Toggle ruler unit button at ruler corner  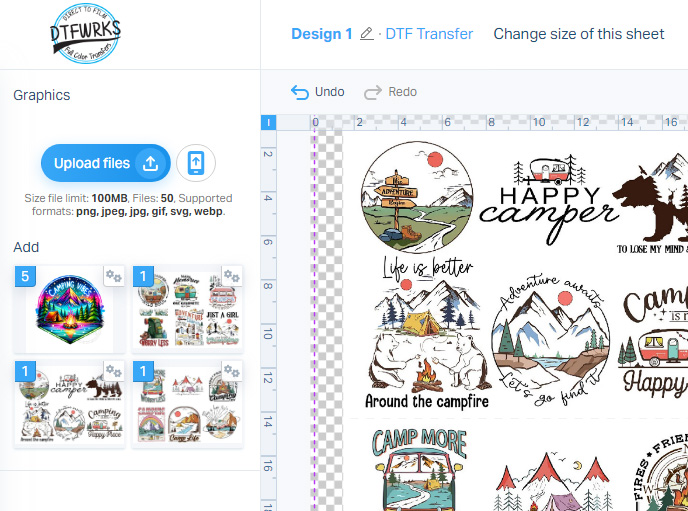pyautogui.click(x=269, y=122)
